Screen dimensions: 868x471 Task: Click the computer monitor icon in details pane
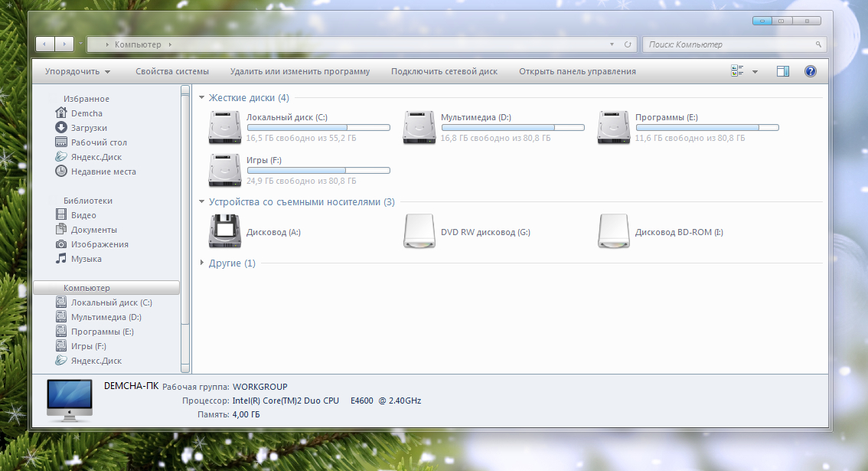coord(70,400)
